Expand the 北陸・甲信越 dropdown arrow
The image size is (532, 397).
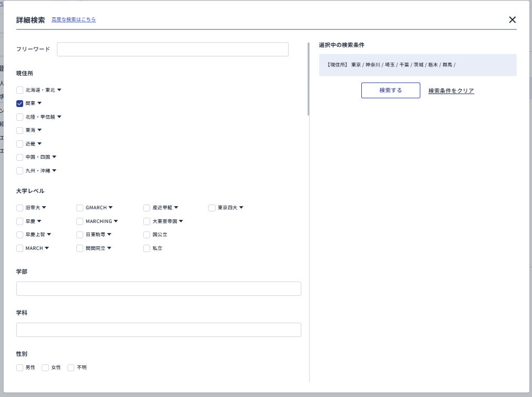59,117
